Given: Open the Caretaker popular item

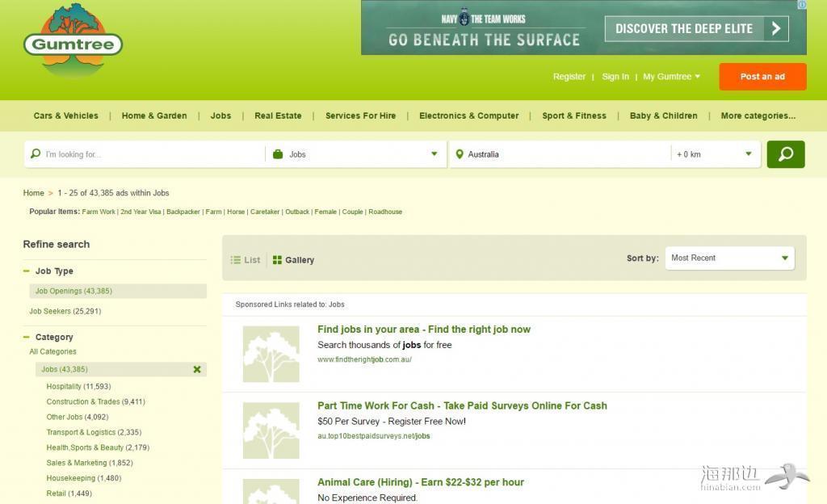Looking at the screenshot, I should pyautogui.click(x=265, y=212).
